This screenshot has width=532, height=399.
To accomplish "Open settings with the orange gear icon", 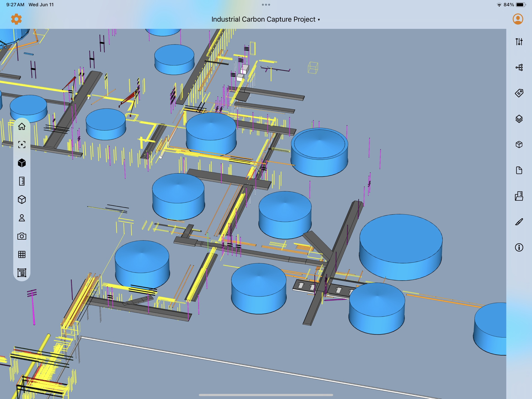I will (x=16, y=19).
